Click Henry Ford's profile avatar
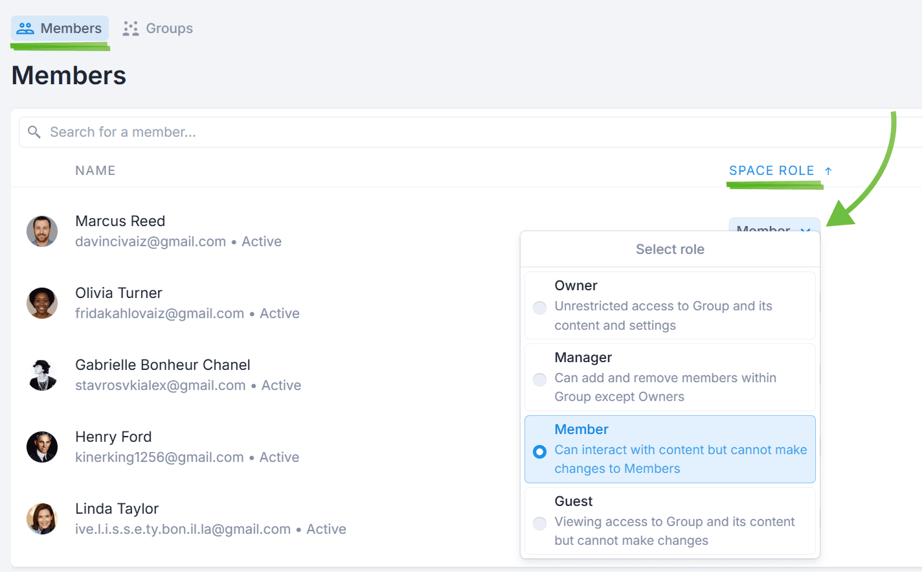Screen dimensions: 924x572 tap(42, 447)
